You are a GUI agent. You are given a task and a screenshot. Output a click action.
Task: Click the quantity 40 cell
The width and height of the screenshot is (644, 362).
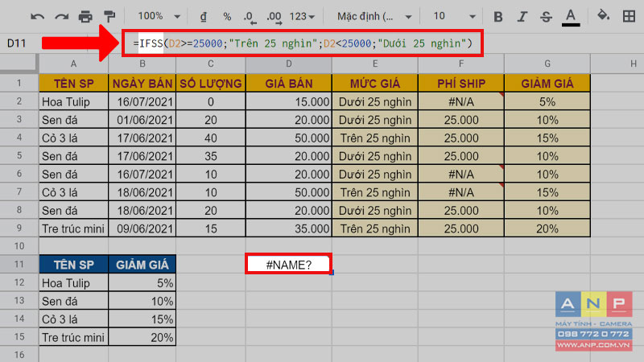pyautogui.click(x=211, y=138)
